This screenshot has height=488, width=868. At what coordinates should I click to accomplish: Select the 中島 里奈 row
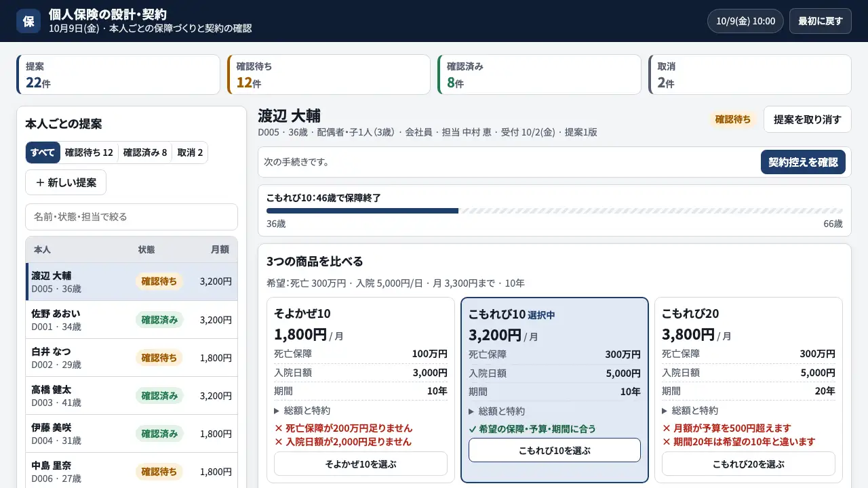pyautogui.click(x=132, y=470)
